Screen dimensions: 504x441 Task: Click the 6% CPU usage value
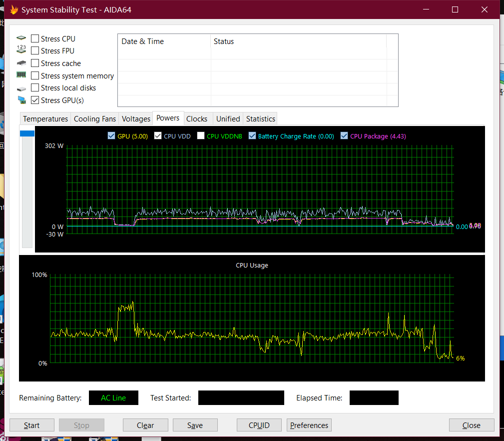[x=460, y=358]
